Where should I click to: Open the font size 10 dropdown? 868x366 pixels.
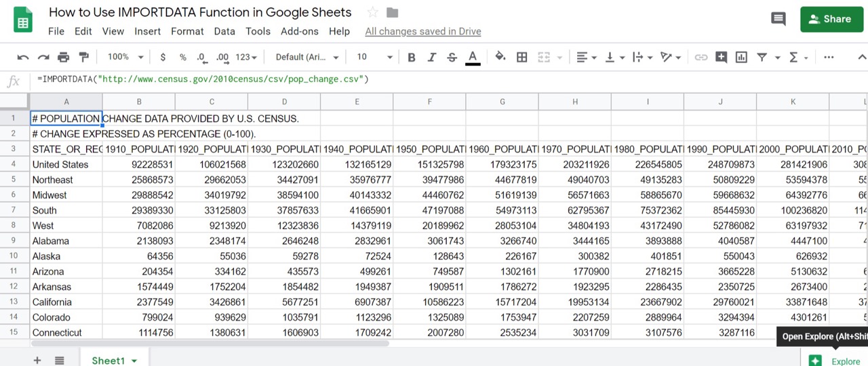(x=374, y=58)
